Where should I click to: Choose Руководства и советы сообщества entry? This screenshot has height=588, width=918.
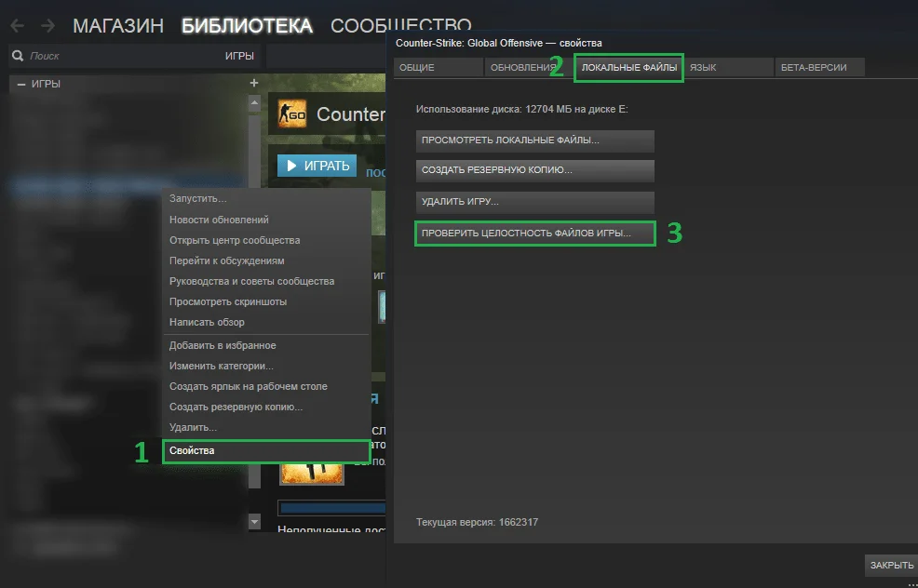(266, 281)
